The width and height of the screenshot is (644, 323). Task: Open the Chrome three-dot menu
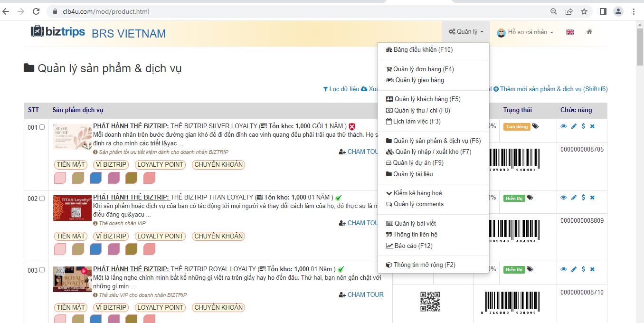[x=634, y=11]
